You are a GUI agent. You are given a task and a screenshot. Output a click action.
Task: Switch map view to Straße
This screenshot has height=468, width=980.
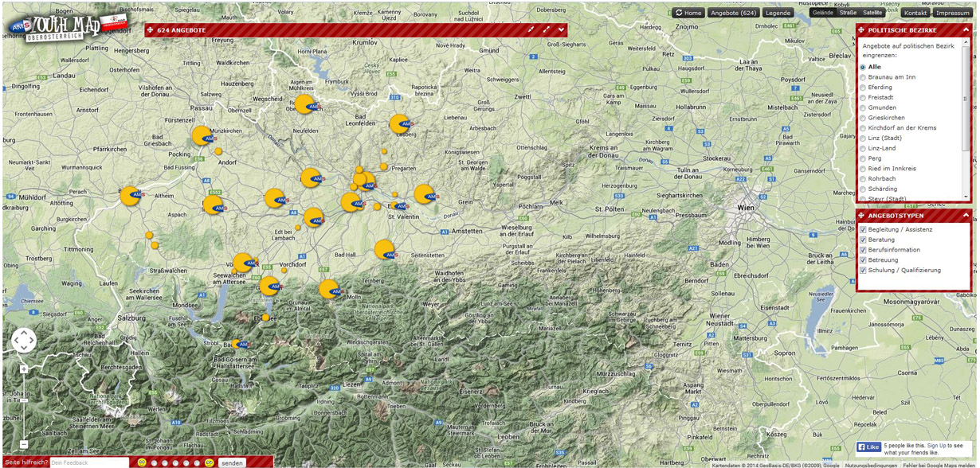coord(848,13)
